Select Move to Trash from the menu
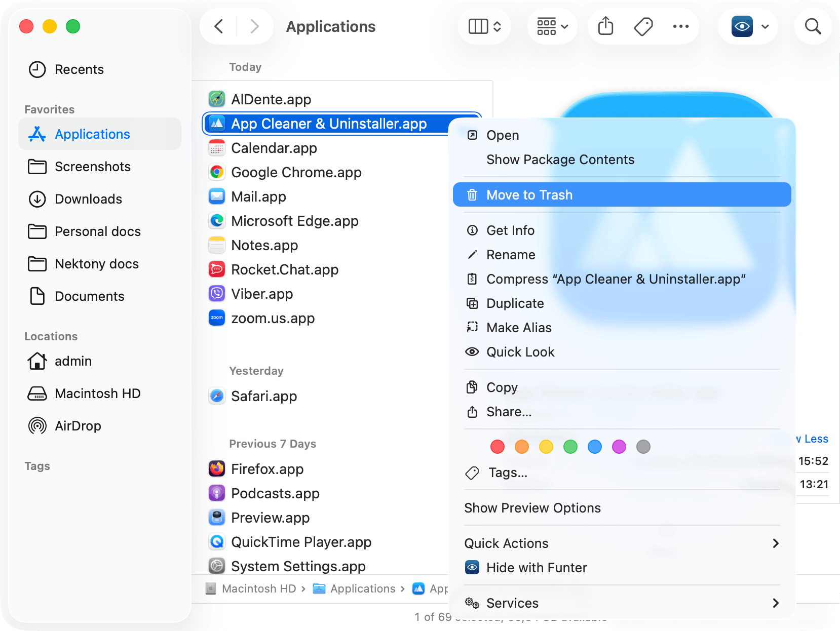Image resolution: width=840 pixels, height=631 pixels. [529, 194]
